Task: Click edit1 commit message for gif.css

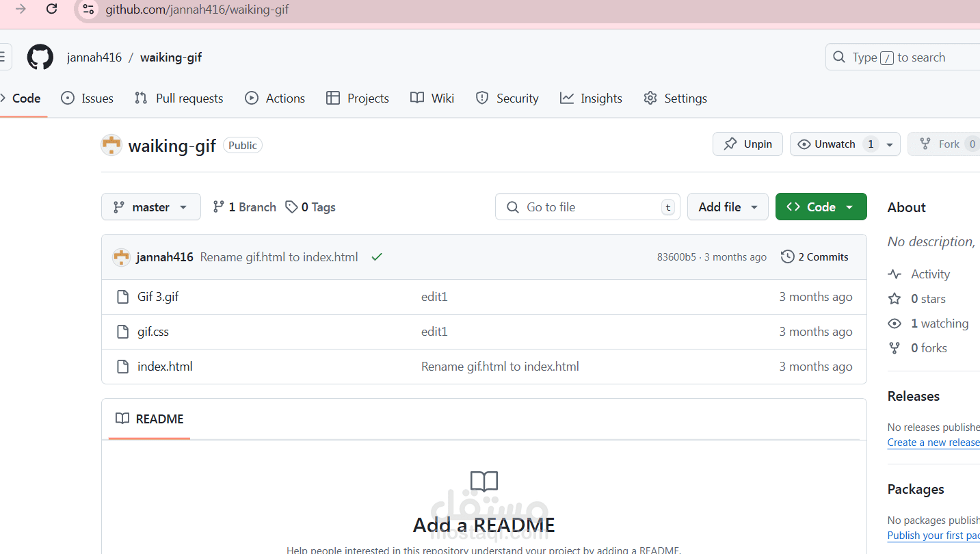Action: tap(434, 332)
